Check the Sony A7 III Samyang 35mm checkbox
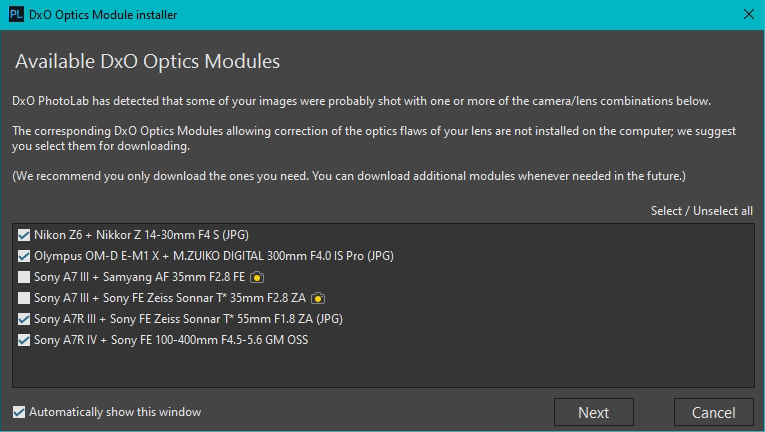 [x=23, y=277]
